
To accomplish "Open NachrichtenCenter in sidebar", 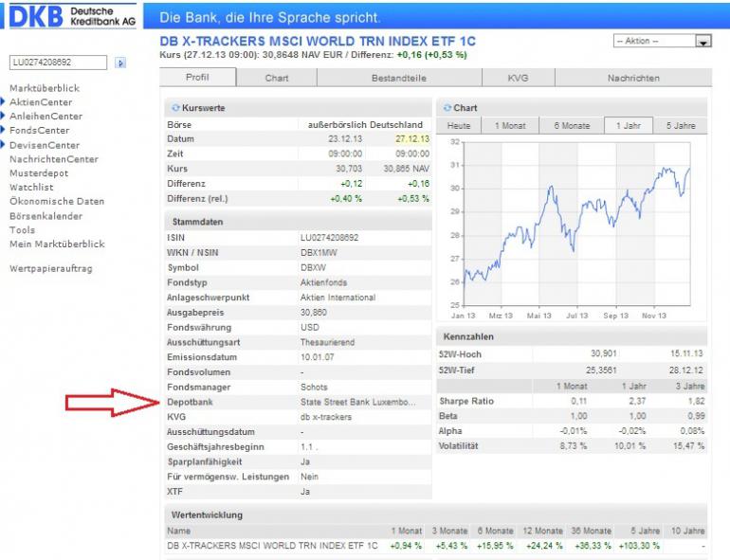I will coord(54,159).
